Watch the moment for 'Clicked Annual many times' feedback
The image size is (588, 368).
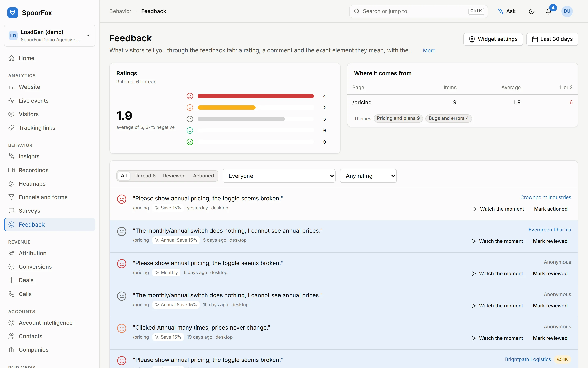tap(497, 338)
